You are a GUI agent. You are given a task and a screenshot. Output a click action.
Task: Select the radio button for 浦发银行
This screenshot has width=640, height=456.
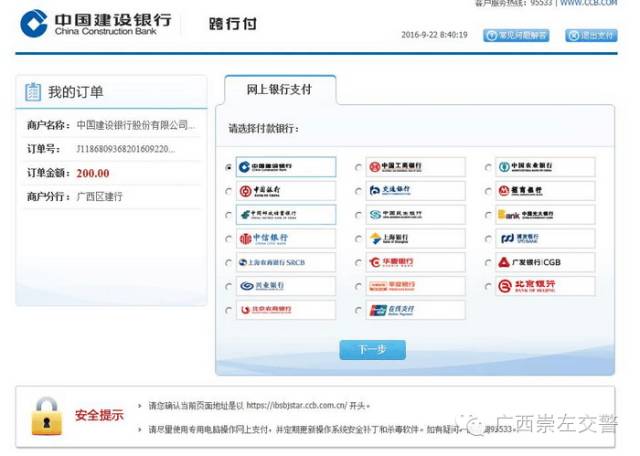[488, 239]
